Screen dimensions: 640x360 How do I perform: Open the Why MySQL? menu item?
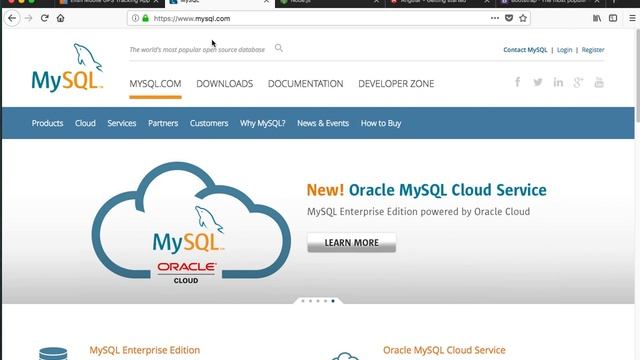262,123
